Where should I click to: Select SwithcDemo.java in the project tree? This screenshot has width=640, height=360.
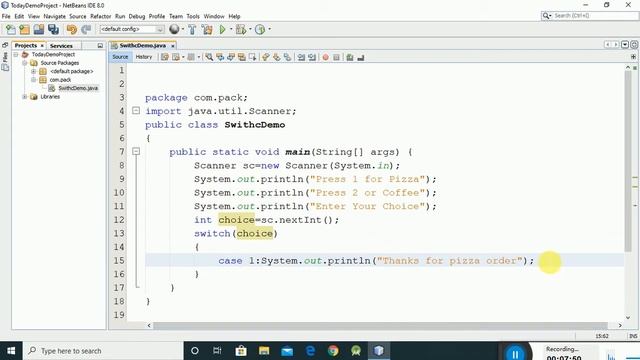(78, 88)
